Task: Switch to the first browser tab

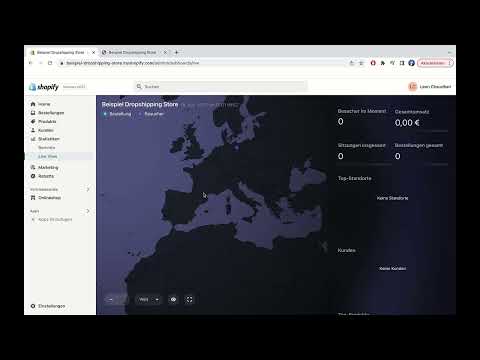Action: coord(61,52)
